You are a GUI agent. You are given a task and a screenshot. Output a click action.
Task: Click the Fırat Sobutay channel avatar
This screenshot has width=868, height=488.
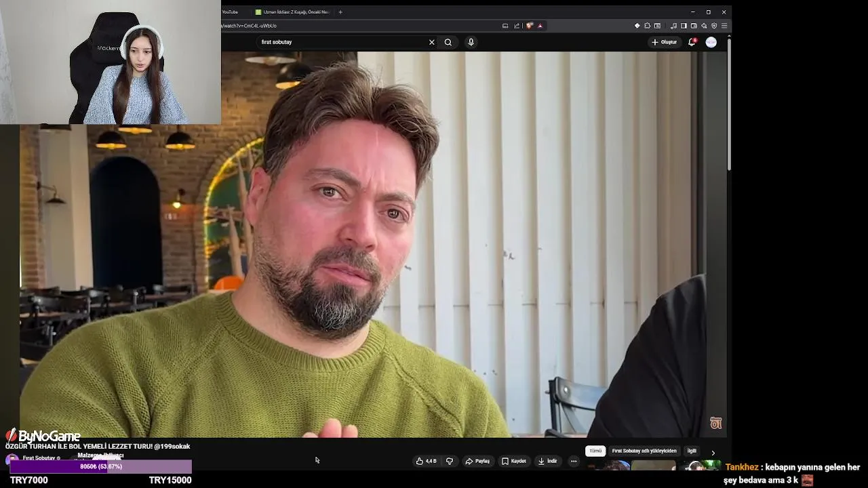click(x=12, y=459)
